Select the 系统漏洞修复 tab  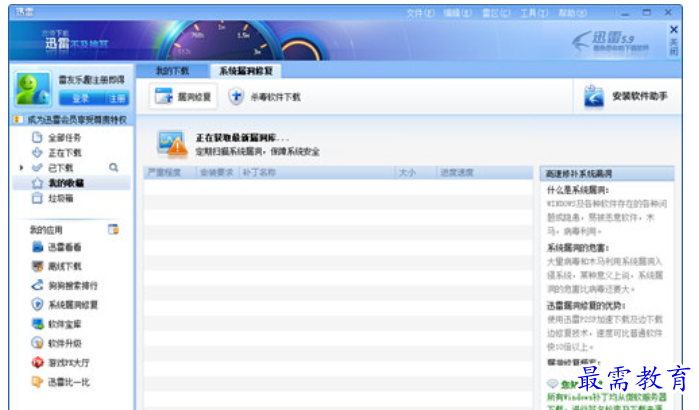246,71
